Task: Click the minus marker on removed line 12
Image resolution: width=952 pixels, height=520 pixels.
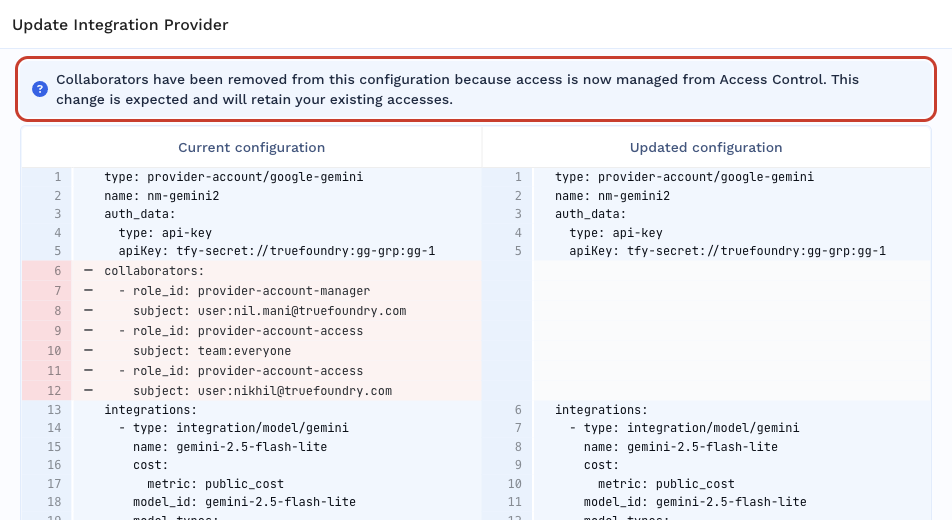Action: point(89,391)
